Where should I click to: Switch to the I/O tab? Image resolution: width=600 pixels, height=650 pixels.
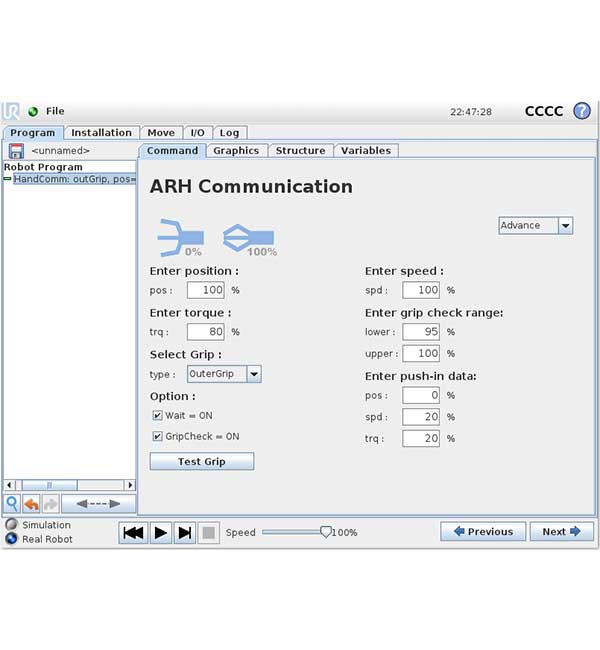pyautogui.click(x=198, y=133)
